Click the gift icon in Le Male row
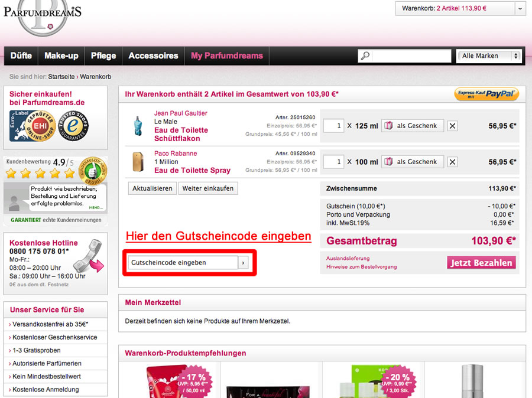 [388, 126]
